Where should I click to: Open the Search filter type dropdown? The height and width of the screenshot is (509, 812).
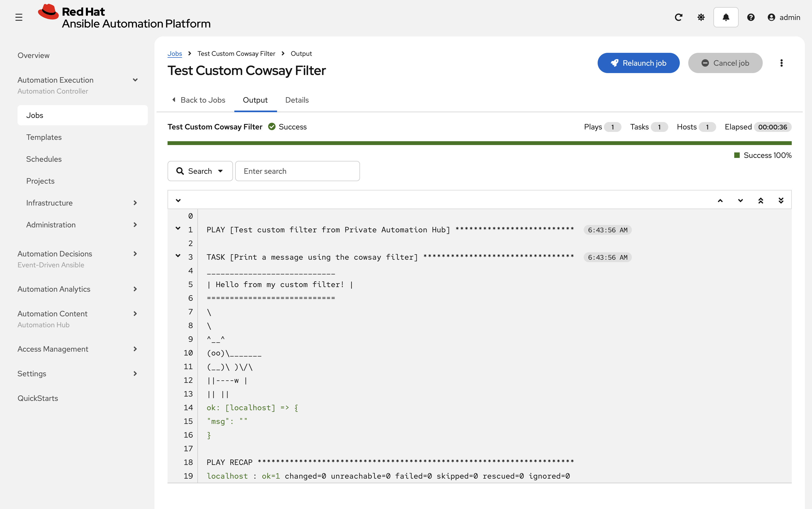[x=200, y=171]
